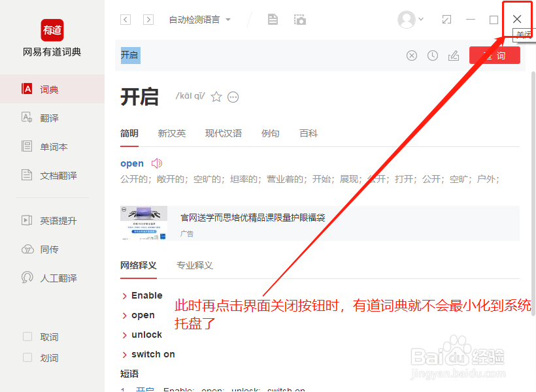
Task: Go back with the left arrow button
Action: pos(126,20)
